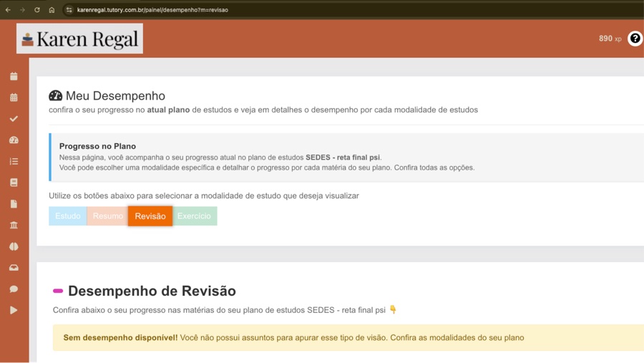Click the Desempenho de Revisão heading

[x=152, y=291]
